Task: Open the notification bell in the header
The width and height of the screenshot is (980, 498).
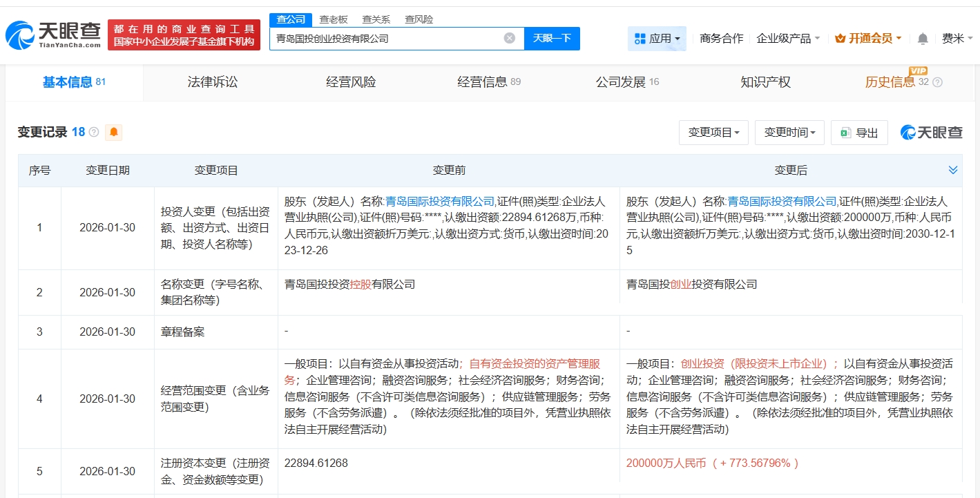Action: (x=923, y=39)
